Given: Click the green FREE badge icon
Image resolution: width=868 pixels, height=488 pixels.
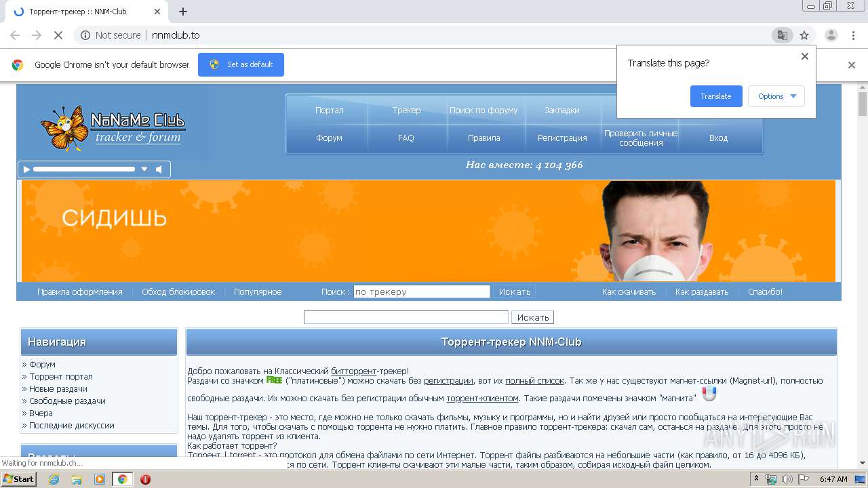Looking at the screenshot, I should [274, 380].
